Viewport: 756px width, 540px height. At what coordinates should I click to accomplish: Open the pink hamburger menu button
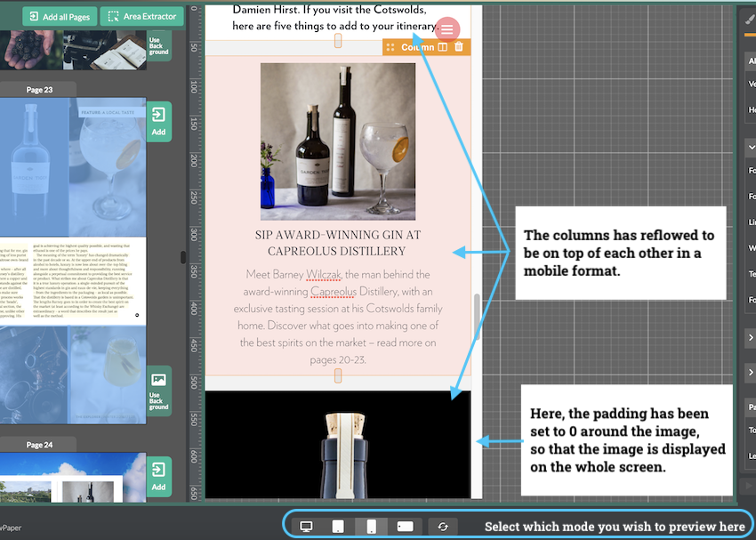(447, 30)
